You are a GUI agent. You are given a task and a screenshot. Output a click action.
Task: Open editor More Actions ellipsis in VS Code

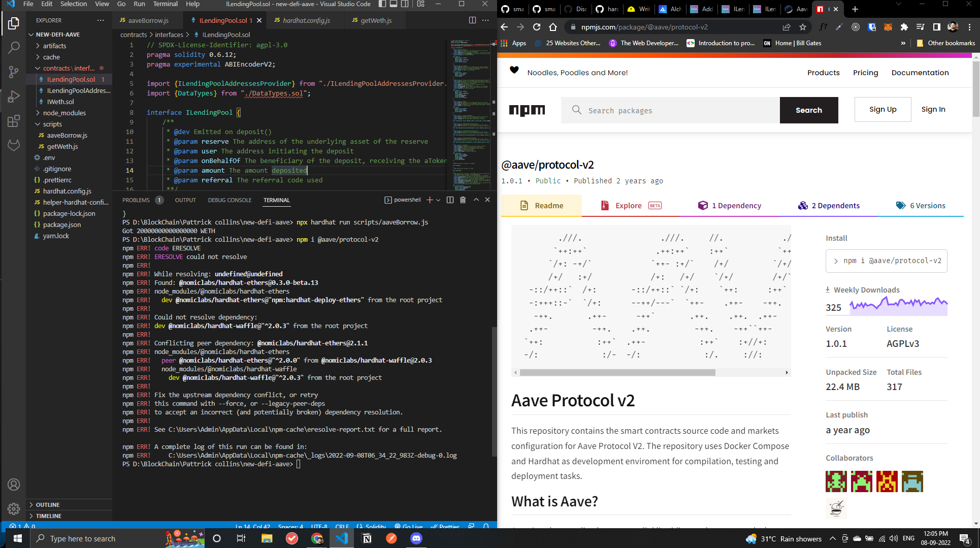pyautogui.click(x=486, y=20)
